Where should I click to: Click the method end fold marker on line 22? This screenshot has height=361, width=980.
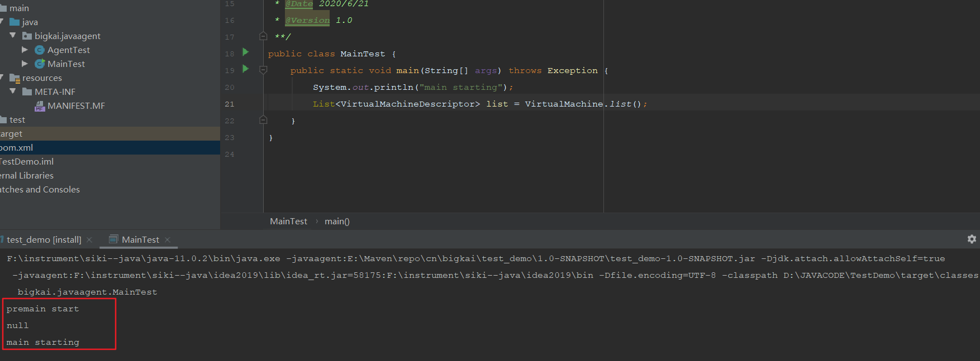coord(263,120)
